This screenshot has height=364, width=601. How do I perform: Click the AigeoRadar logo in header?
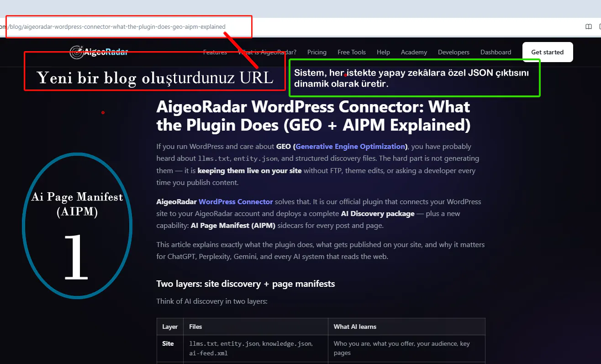99,52
